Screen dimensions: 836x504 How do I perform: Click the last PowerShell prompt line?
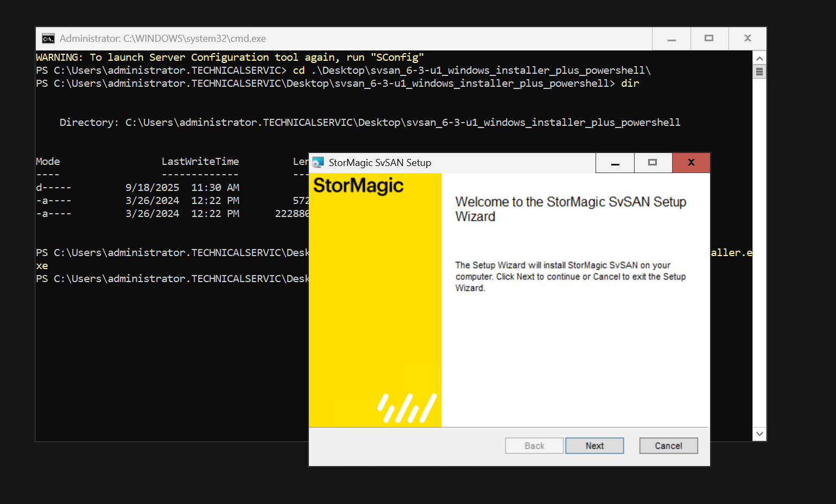(x=172, y=279)
